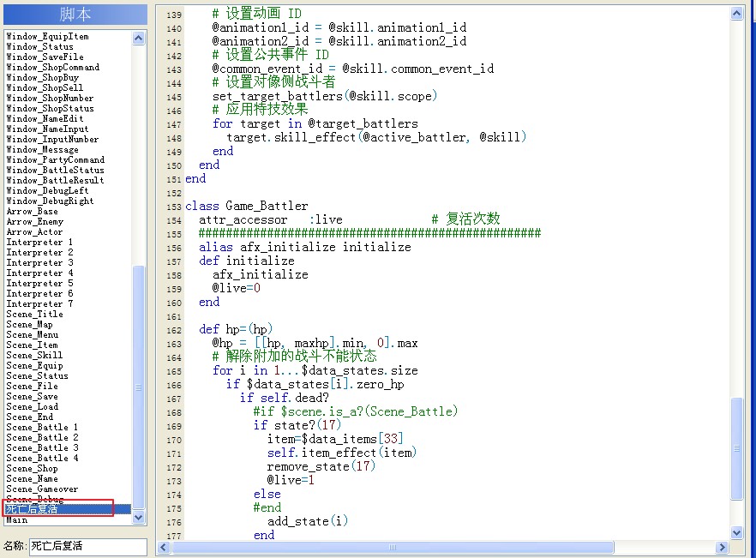The width and height of the screenshot is (756, 558).
Task: Click the script list's down arrow button
Action: tap(138, 518)
